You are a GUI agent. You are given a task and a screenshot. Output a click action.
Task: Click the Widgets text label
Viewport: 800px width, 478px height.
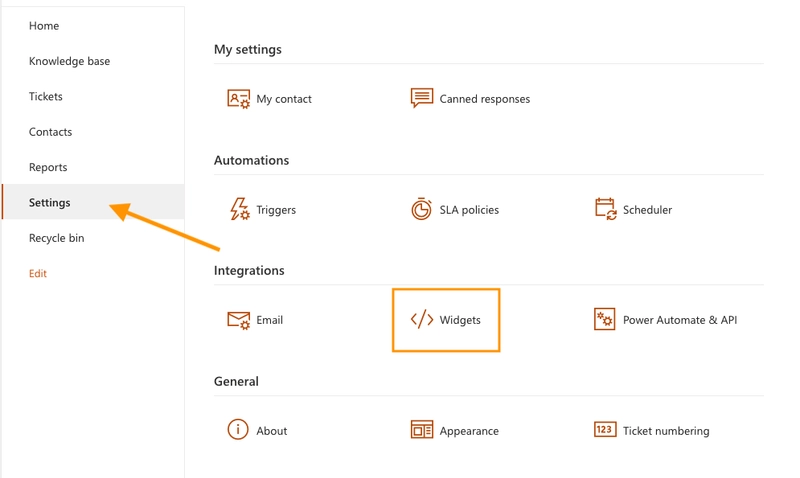460,320
